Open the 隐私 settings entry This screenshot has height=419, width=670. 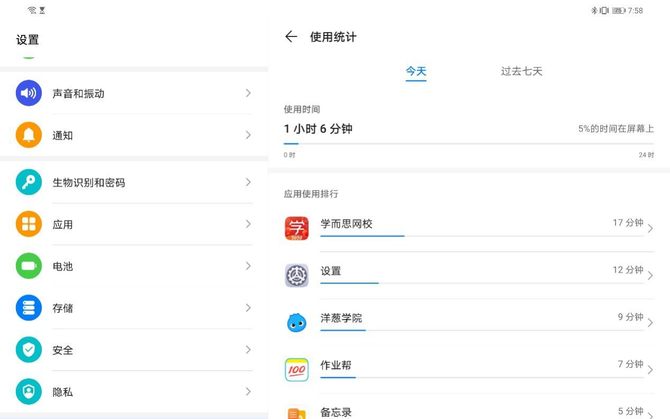[x=63, y=392]
